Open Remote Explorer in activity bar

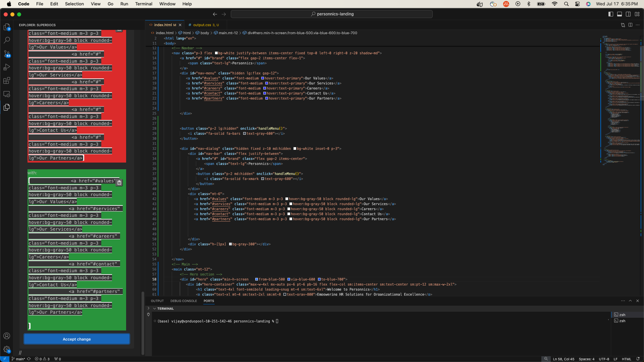pos(7,94)
